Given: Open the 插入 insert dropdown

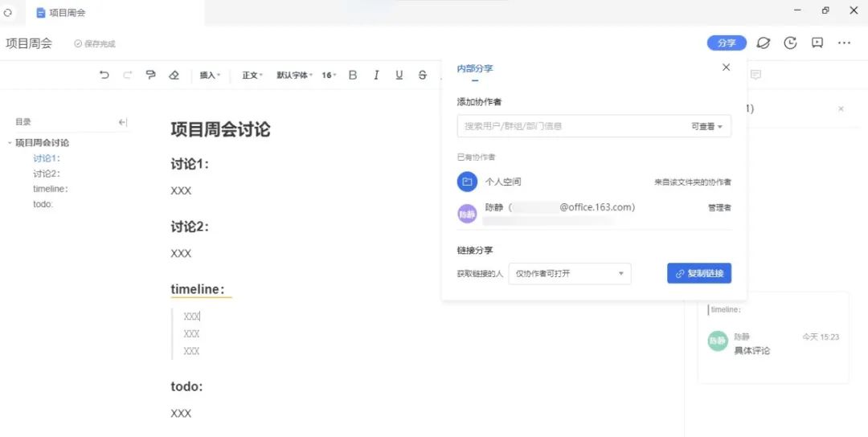Looking at the screenshot, I should point(210,75).
